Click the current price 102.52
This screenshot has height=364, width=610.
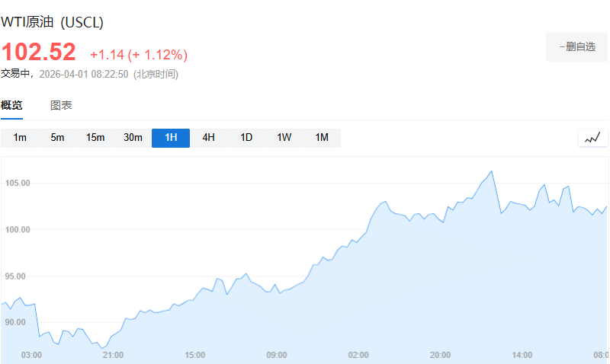[x=38, y=53]
